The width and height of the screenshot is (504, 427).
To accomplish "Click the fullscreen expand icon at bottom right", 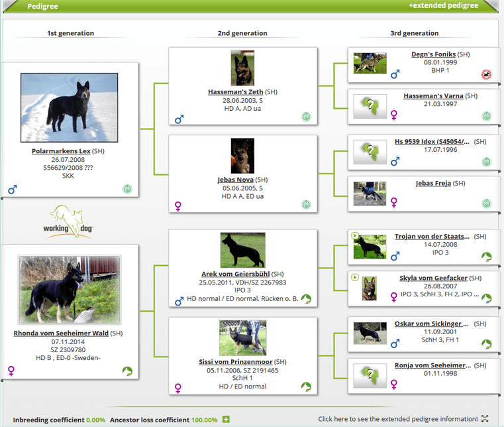I will click(485, 419).
